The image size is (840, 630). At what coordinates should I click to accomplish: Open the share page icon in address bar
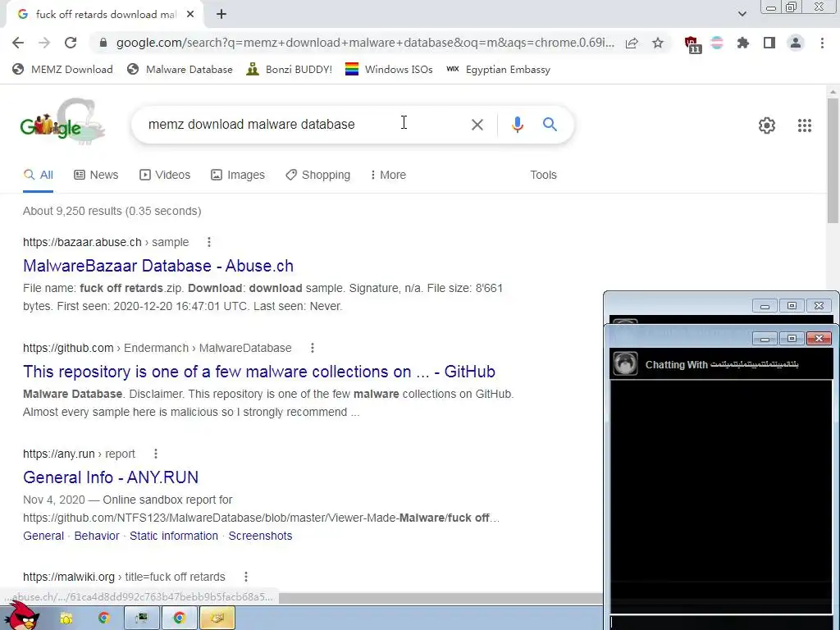click(632, 43)
